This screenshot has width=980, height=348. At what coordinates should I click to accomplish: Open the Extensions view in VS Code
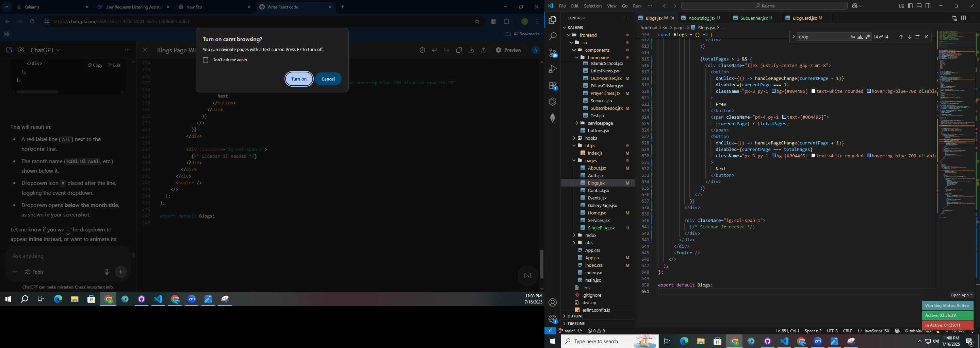tap(552, 86)
